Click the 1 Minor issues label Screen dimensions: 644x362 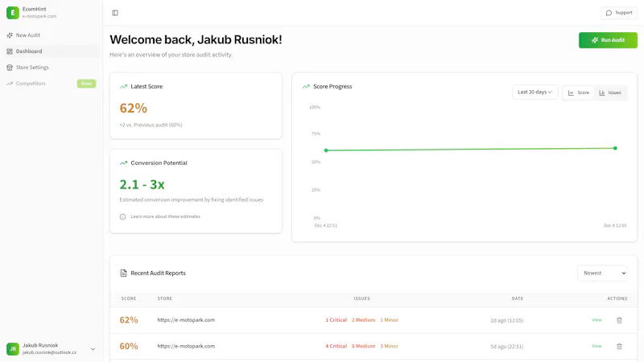pyautogui.click(x=389, y=319)
